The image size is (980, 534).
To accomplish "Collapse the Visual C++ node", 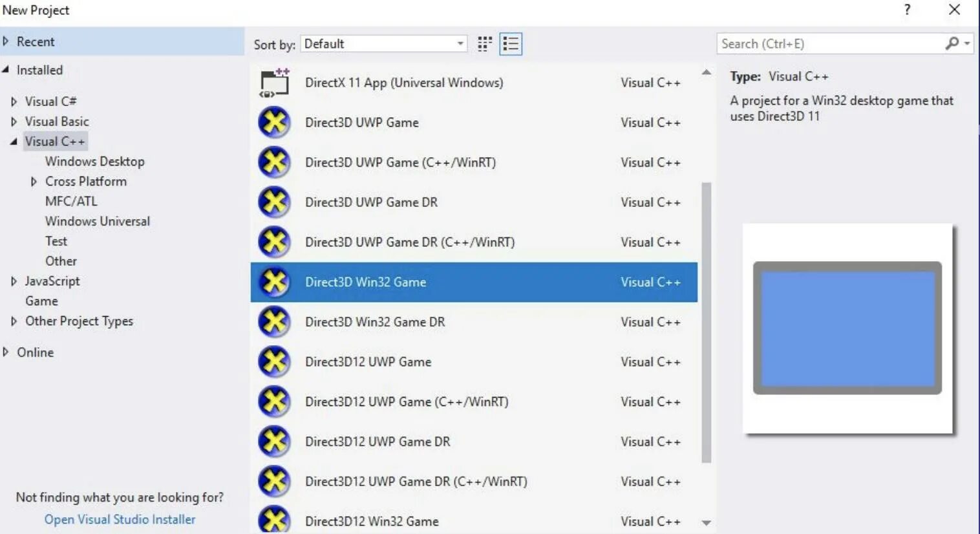I will click(14, 142).
